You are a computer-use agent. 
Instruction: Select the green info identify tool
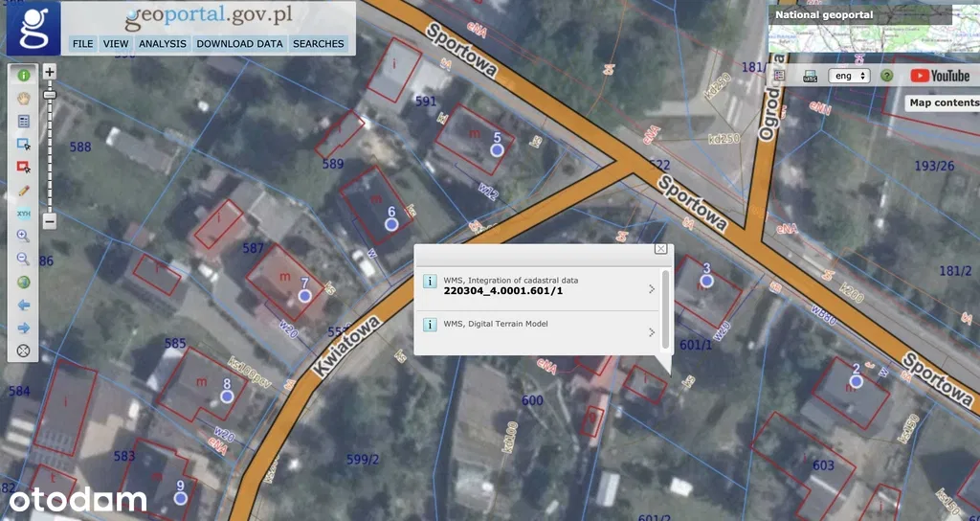coord(24,75)
